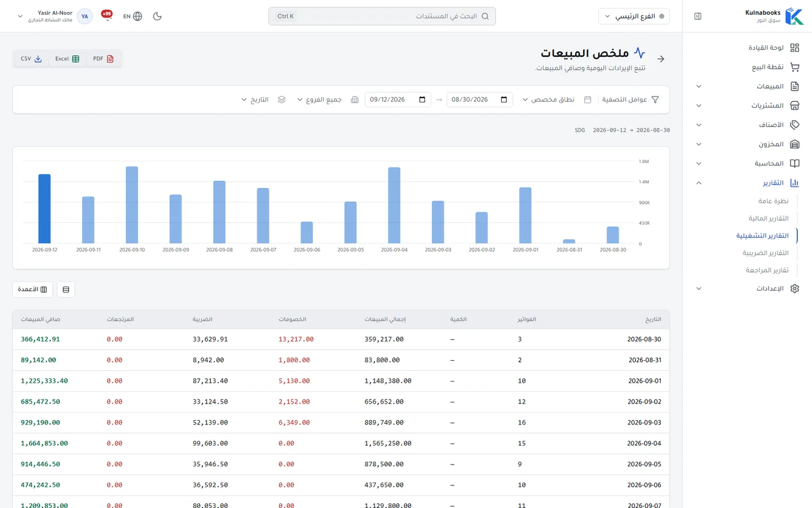Image resolution: width=812 pixels, height=508 pixels.
Task: Sort by صافي المبيعات column header
Action: (41, 319)
